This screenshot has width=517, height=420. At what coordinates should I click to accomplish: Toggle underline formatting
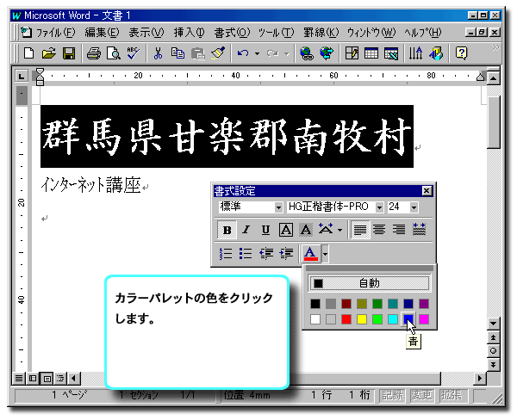pyautogui.click(x=265, y=230)
